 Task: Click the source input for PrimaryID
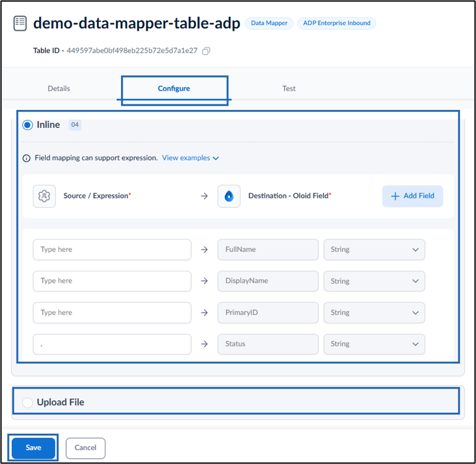(112, 312)
